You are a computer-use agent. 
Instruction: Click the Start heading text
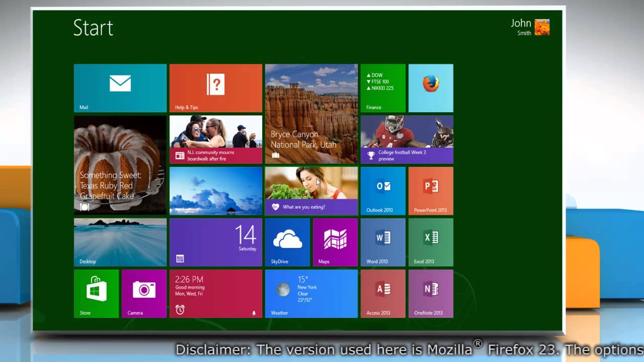pos(93,28)
